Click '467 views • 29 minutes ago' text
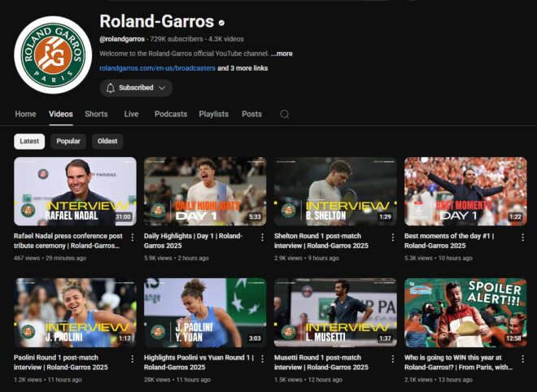Viewport: 537px width, 392px height. point(50,258)
